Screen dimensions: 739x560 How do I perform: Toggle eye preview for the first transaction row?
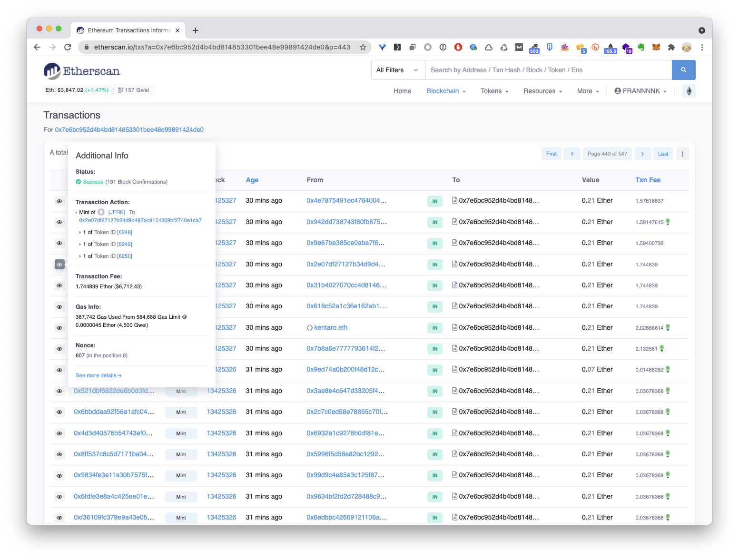(x=59, y=201)
